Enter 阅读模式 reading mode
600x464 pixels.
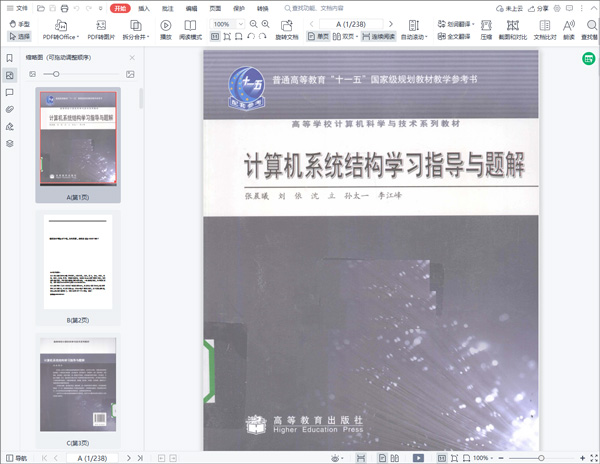point(190,30)
